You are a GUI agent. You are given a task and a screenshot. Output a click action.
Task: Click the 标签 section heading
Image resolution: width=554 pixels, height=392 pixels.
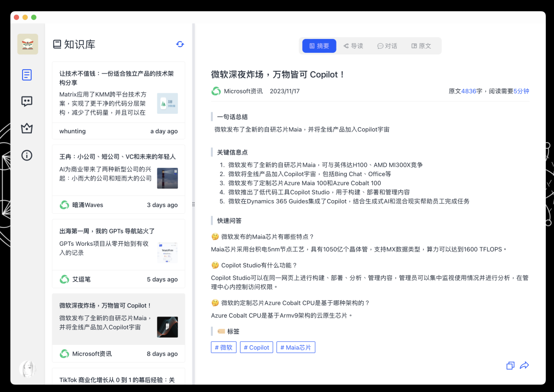click(x=233, y=331)
